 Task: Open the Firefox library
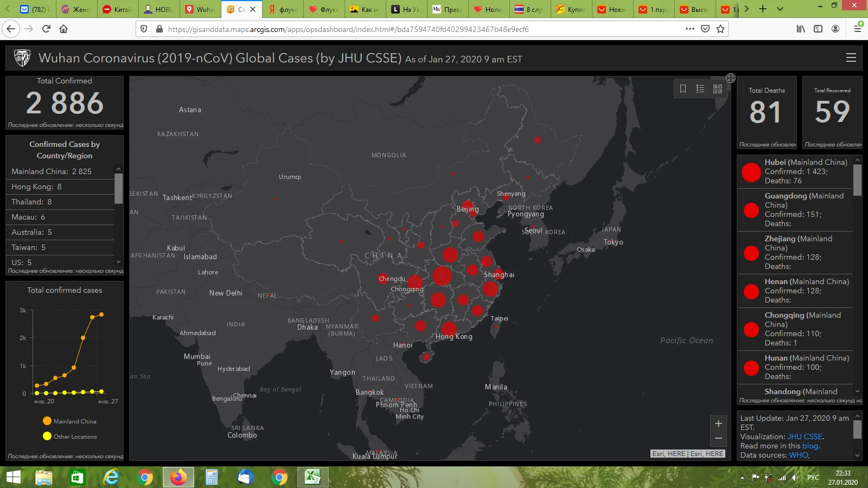click(x=801, y=29)
